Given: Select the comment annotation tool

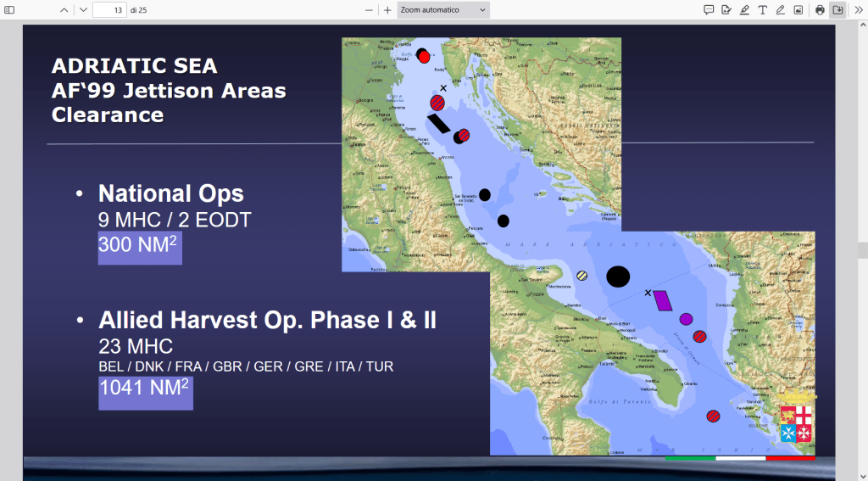Looking at the screenshot, I should pyautogui.click(x=709, y=10).
